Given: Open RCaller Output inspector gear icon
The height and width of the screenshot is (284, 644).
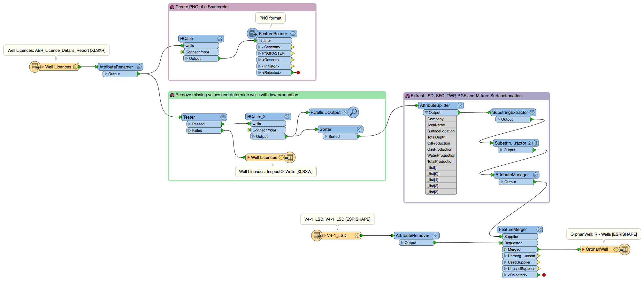Looking at the screenshot, I should pos(345,112).
